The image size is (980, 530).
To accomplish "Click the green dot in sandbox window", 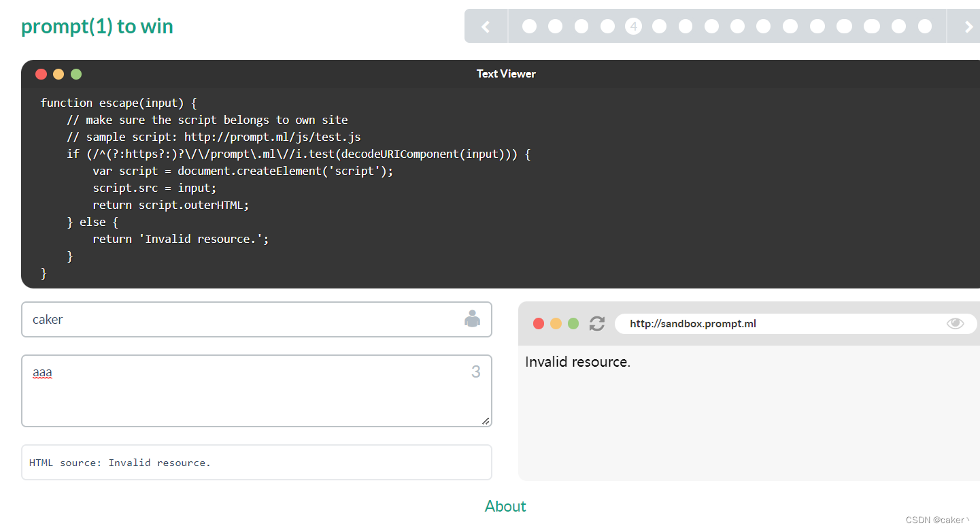I will click(x=573, y=323).
